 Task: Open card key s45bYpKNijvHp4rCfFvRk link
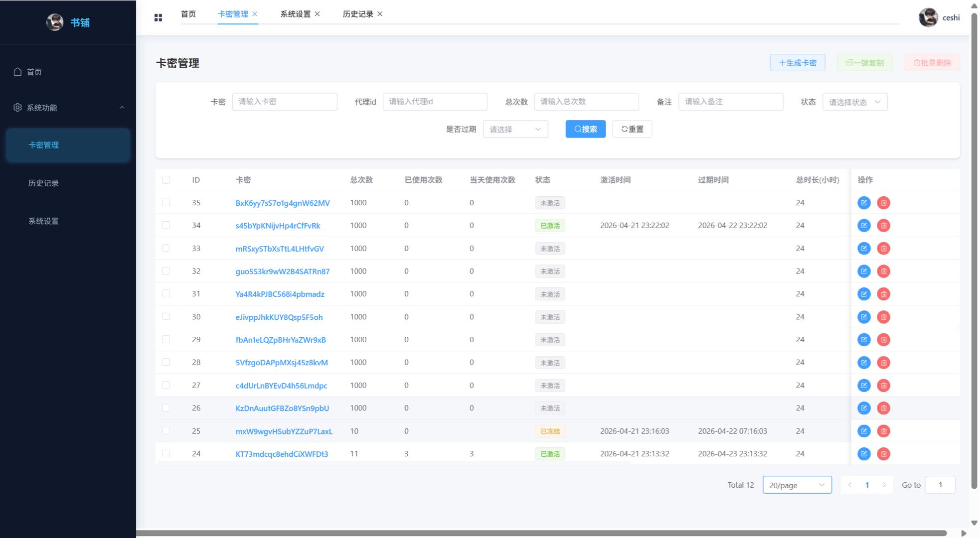tap(278, 225)
